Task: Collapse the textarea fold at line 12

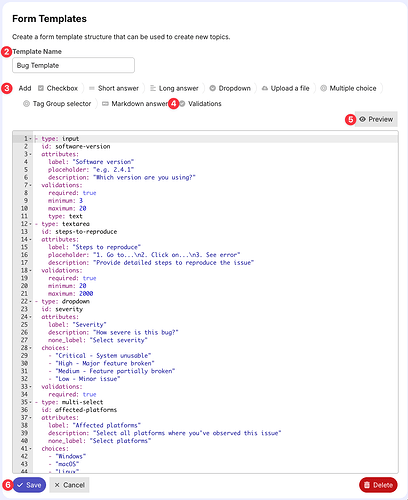Action: tap(30, 224)
